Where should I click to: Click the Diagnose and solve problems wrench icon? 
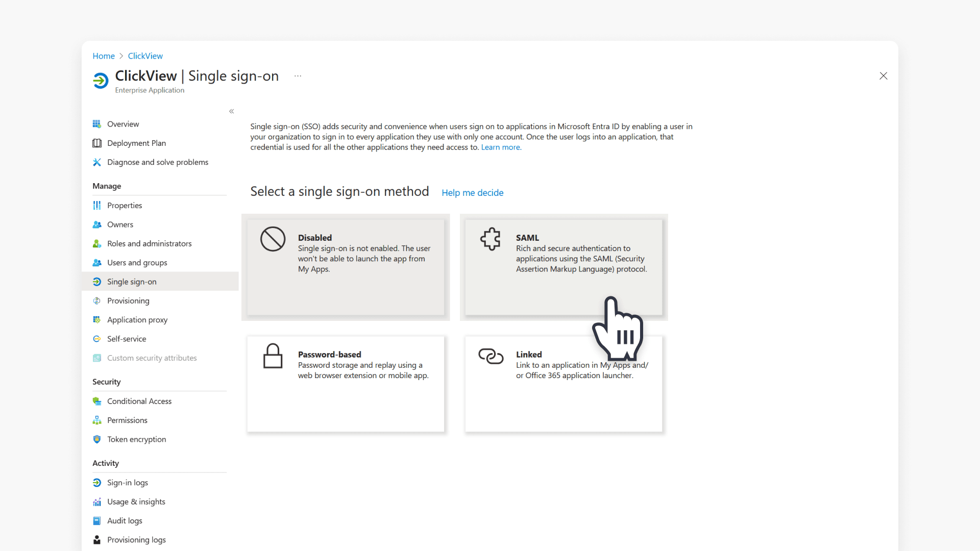coord(97,162)
